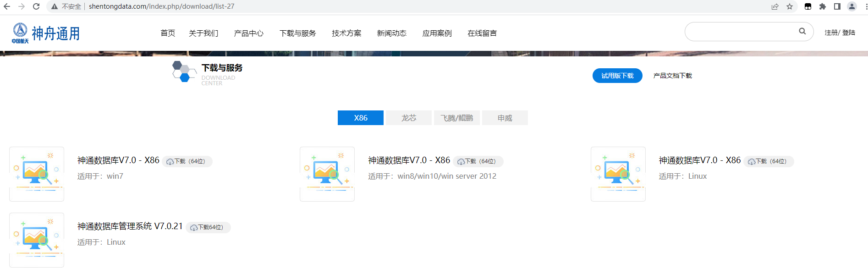Click the not-secure warning icon
This screenshot has height=280, width=868.
tap(55, 6)
